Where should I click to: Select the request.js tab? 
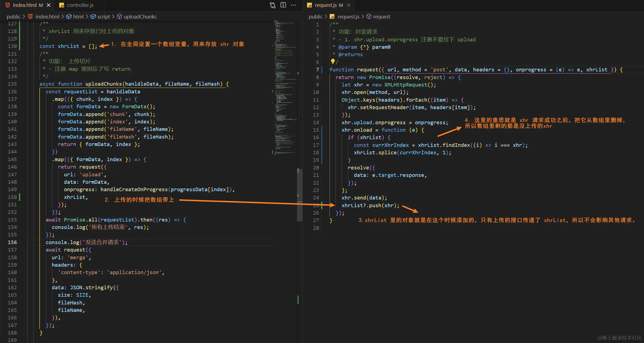326,5
